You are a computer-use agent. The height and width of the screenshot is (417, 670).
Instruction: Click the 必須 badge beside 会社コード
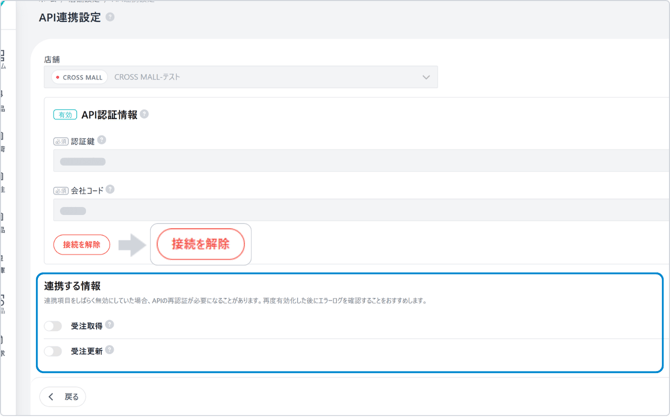pyautogui.click(x=61, y=190)
